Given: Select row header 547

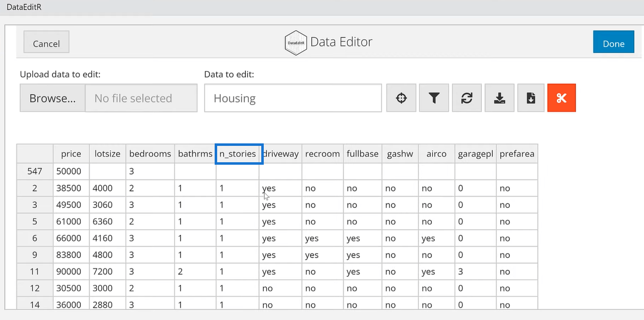Looking at the screenshot, I should coord(35,171).
